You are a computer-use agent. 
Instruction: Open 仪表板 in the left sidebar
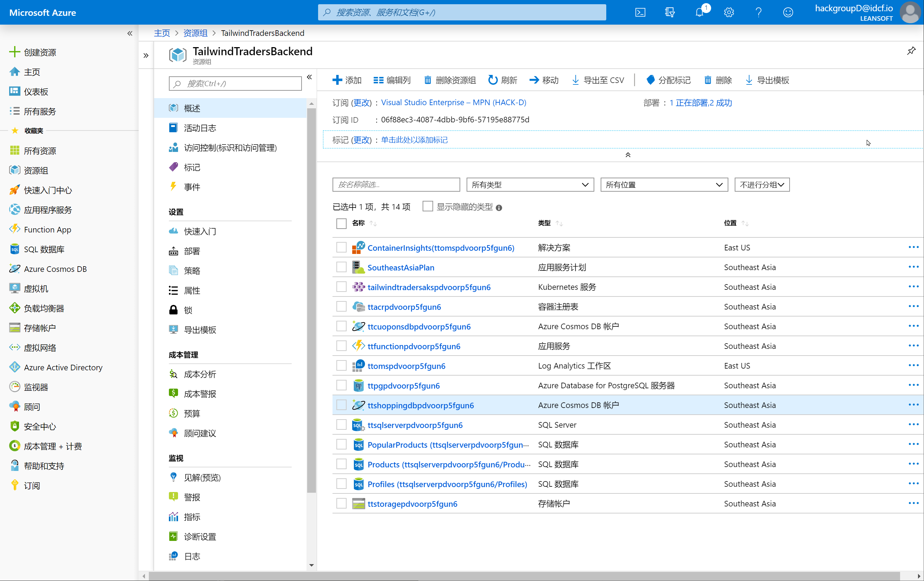pos(36,91)
